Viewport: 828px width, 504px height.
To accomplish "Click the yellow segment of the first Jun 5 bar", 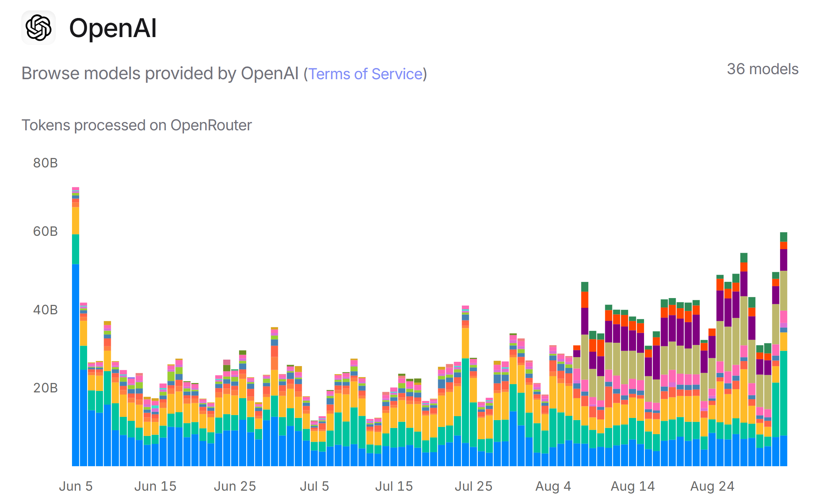I will (x=76, y=220).
